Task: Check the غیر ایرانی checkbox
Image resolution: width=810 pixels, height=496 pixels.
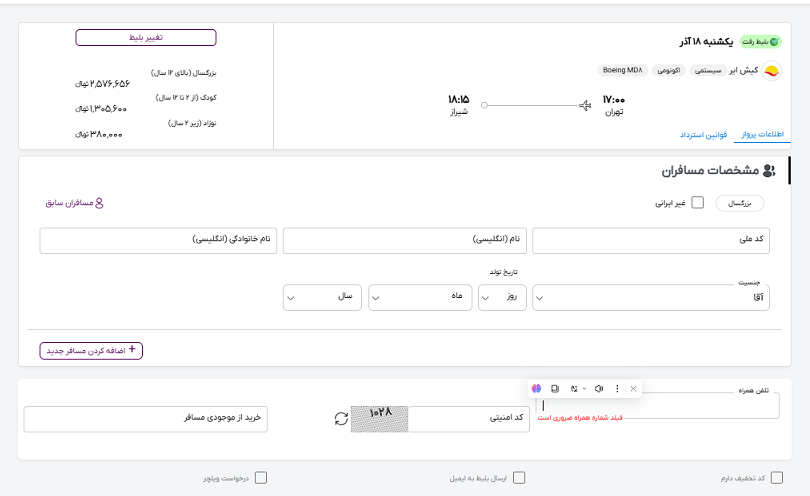Action: coord(697,203)
